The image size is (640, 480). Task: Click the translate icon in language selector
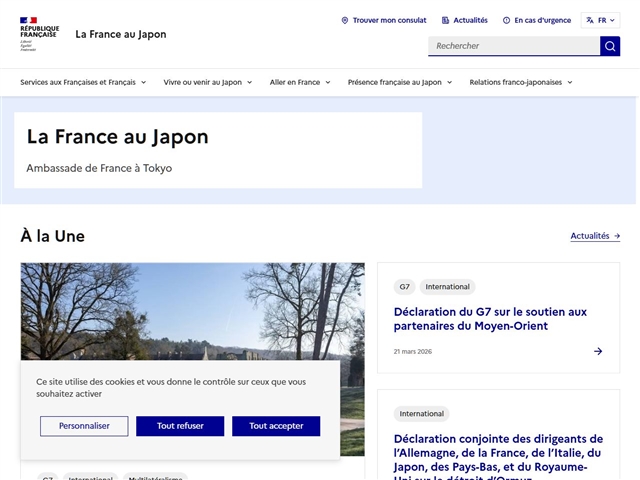click(590, 20)
